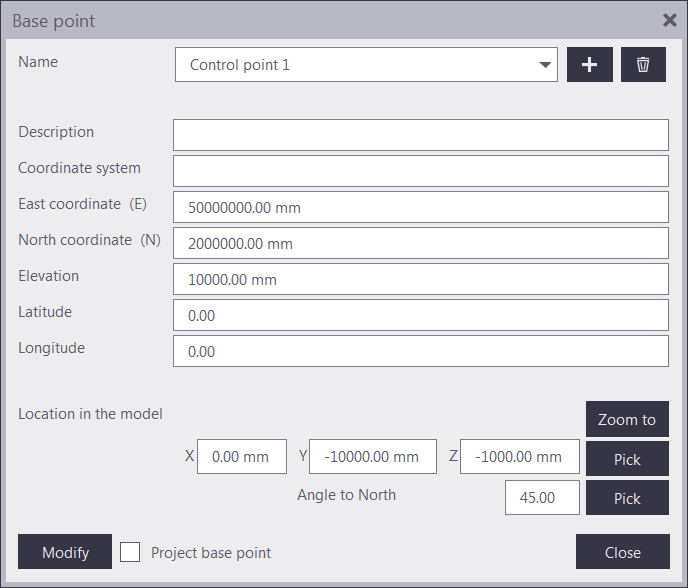Click the North coordinate (N) field
This screenshot has height=588, width=688.
pyautogui.click(x=420, y=243)
